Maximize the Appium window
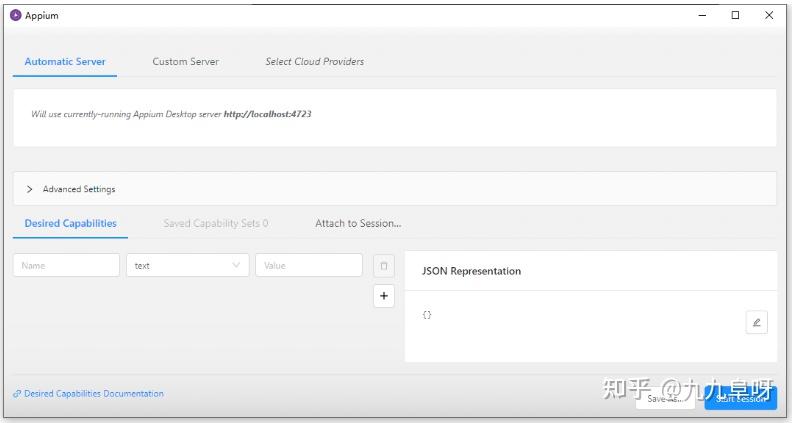 [735, 15]
